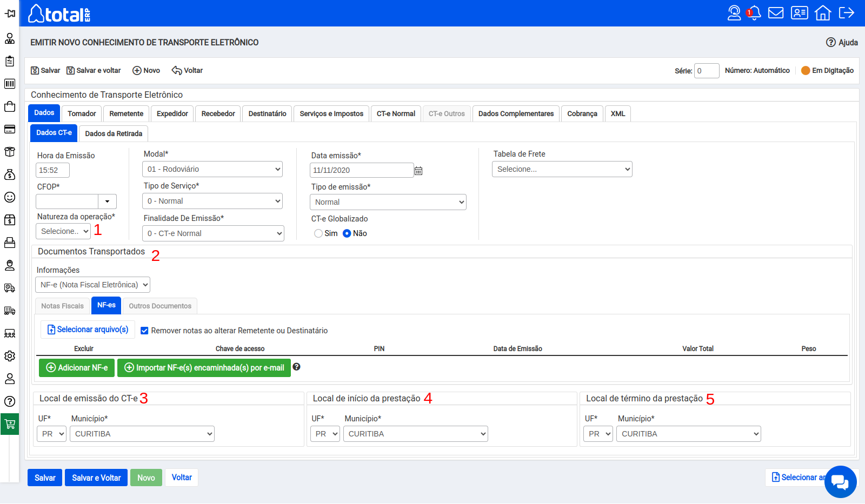Select Sim for CT-e Globalizado
The width and height of the screenshot is (865, 504).
point(318,233)
